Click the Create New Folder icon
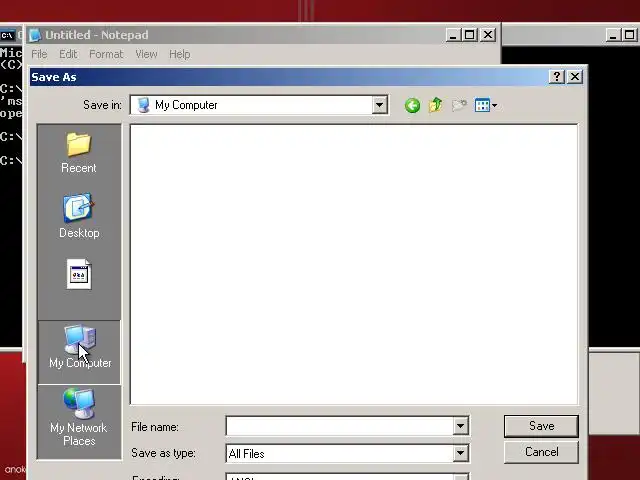This screenshot has height=480, width=640. [x=459, y=105]
